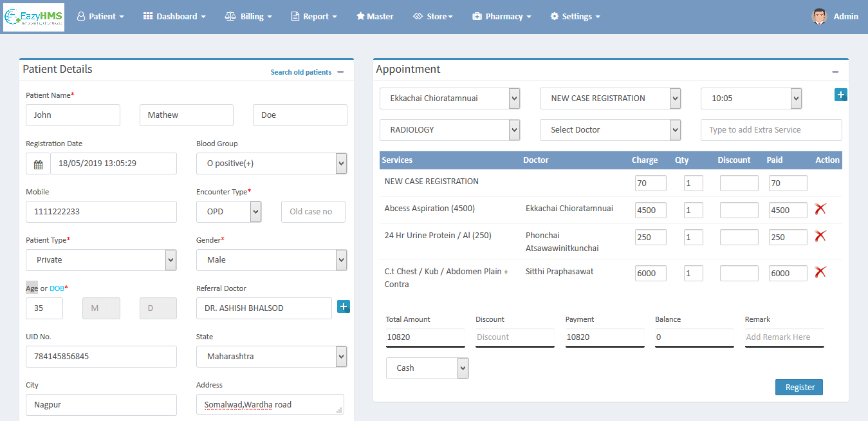Click plus icon beside Referral Doctor
868x421 pixels.
pyautogui.click(x=344, y=307)
